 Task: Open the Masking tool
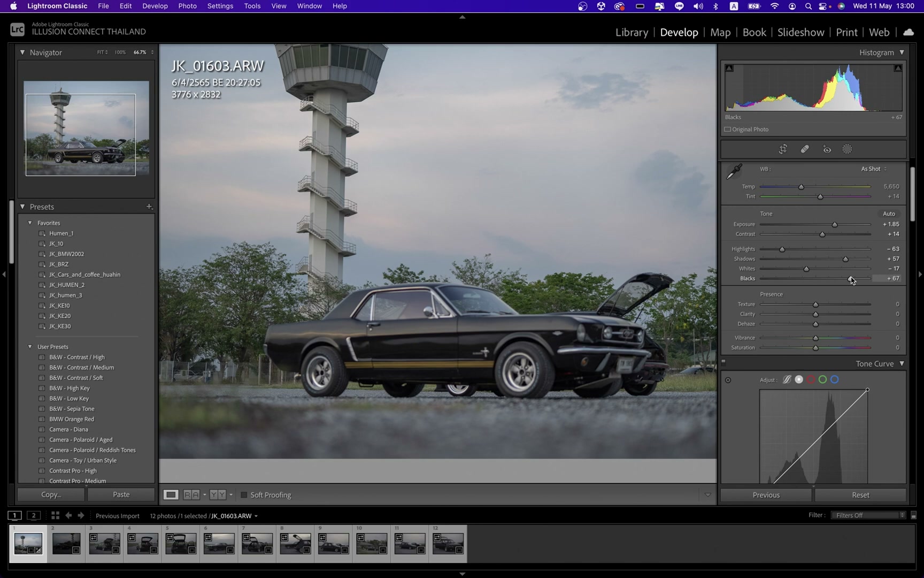coord(848,149)
